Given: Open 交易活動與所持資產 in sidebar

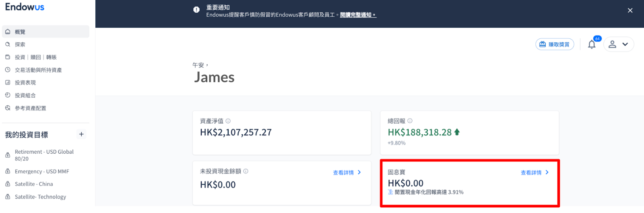Looking at the screenshot, I should (38, 70).
